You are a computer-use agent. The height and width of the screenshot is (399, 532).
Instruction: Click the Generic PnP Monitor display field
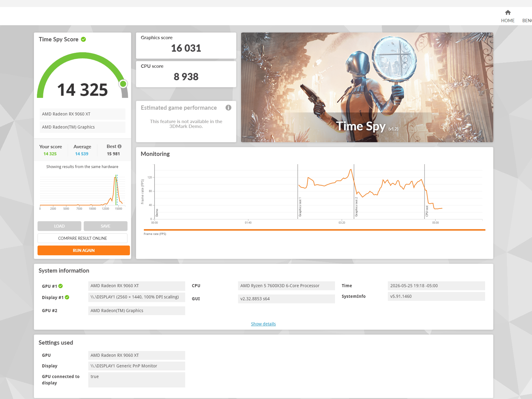137,366
